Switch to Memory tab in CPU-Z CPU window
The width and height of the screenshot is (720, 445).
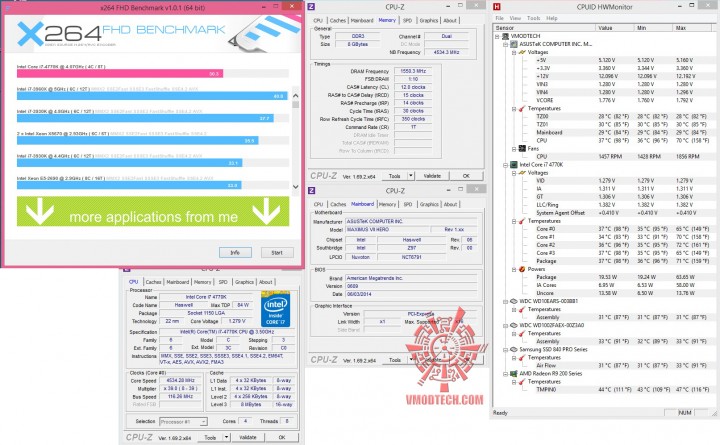pos(202,282)
